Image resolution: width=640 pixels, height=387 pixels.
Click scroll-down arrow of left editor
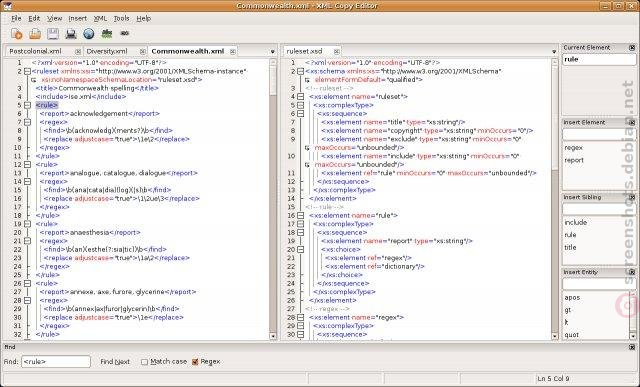point(273,336)
